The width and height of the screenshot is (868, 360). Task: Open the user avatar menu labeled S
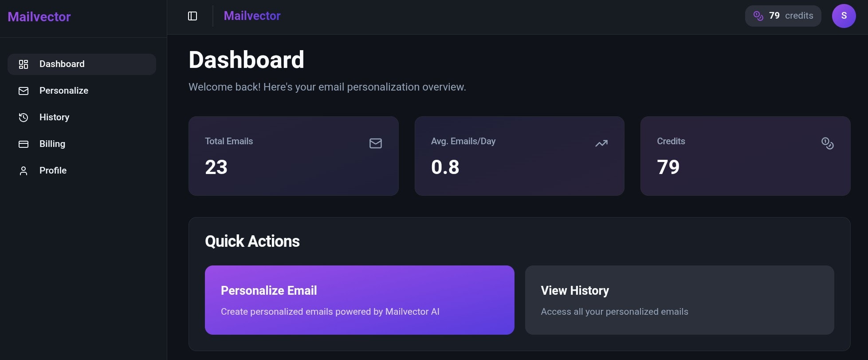(x=844, y=16)
